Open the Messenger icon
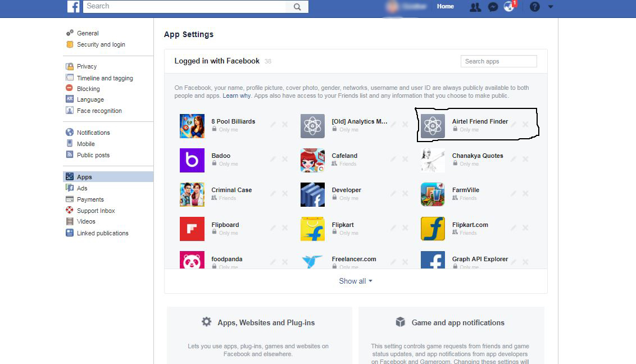This screenshot has width=636, height=364. pyautogui.click(x=493, y=7)
